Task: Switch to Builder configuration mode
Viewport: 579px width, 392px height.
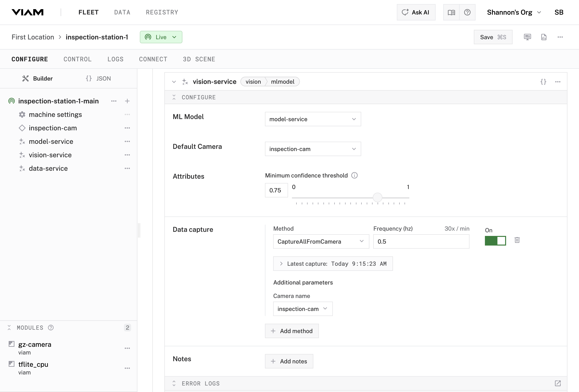Action: [37, 78]
